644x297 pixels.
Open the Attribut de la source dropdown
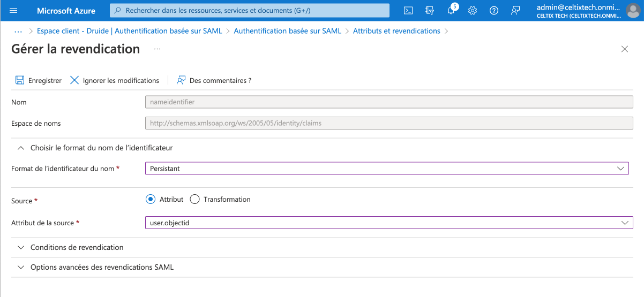(388, 223)
